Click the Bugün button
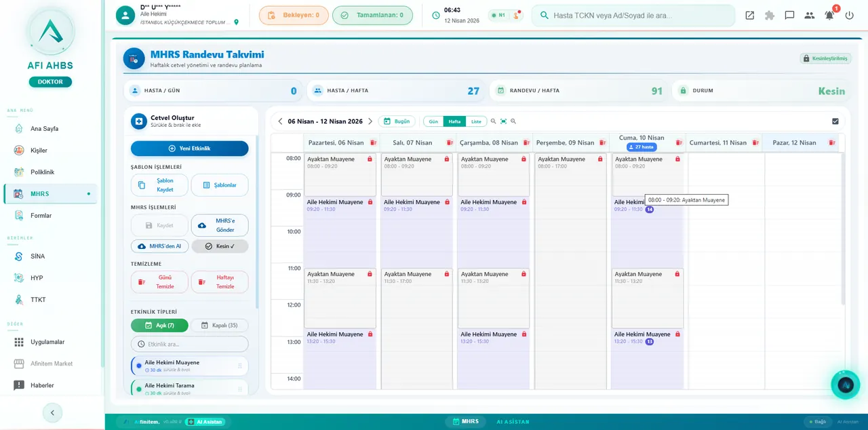Screen dimensions: 868x430 (397, 121)
